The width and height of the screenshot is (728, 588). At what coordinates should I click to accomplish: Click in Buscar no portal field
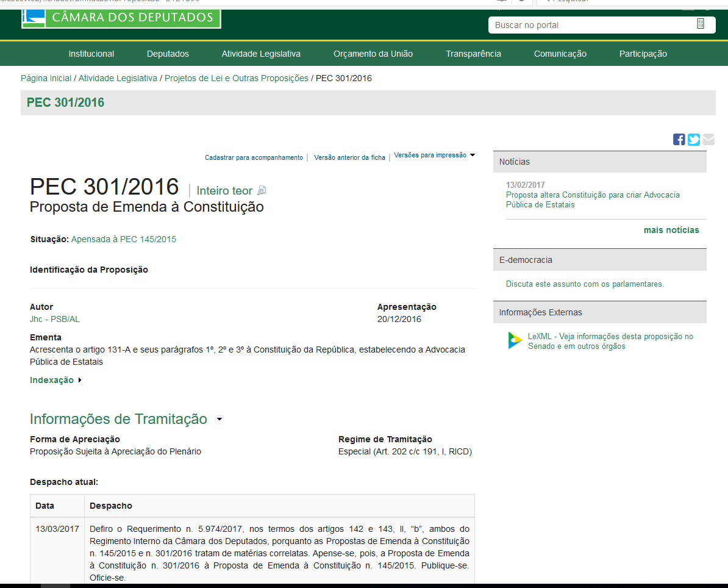591,25
